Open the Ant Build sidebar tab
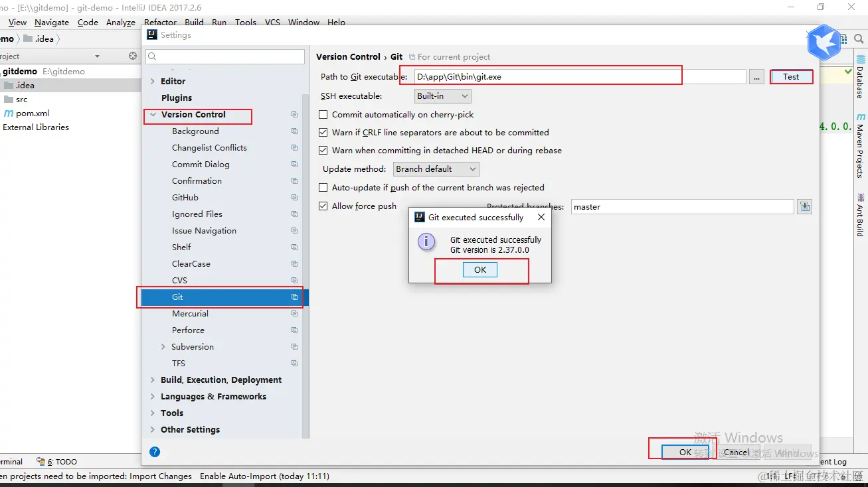 pos(860,214)
